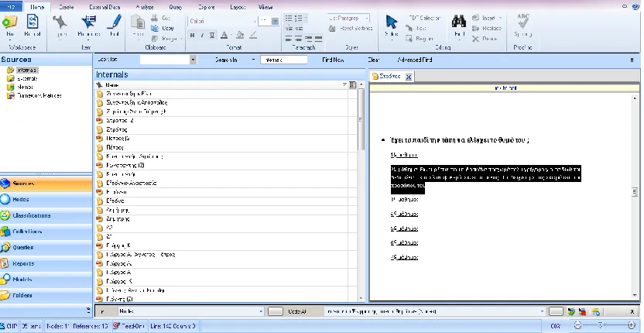Click the Delete X icon in Editing
Viewport: 644px width, 333px height.
coord(475,39)
